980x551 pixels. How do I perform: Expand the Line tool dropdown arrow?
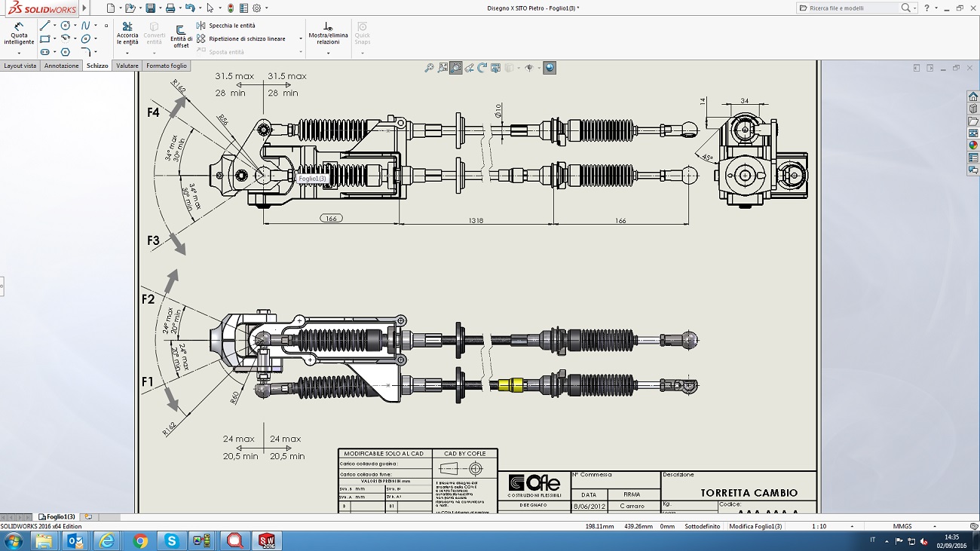(x=55, y=26)
